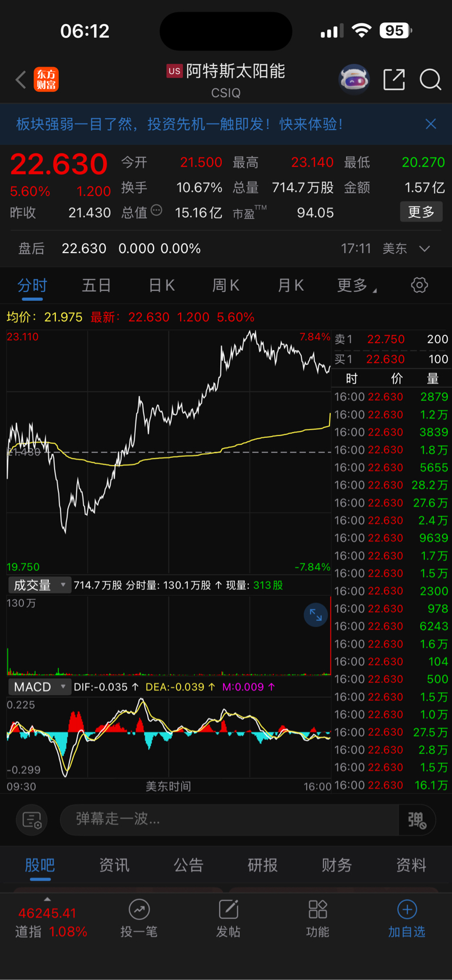Switch to the 日K tab
The height and width of the screenshot is (980, 452).
161,285
